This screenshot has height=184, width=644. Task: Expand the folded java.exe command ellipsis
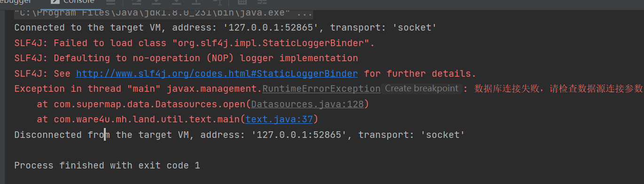[301, 13]
